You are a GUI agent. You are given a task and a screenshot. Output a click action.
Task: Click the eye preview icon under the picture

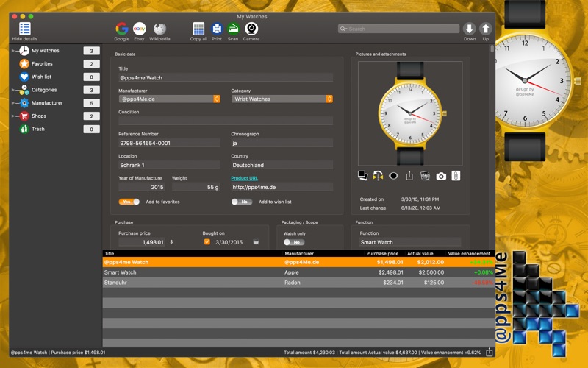point(393,176)
